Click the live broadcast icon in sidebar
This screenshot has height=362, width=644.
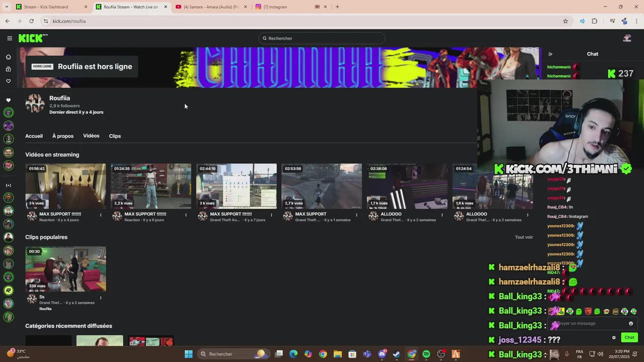click(x=9, y=185)
